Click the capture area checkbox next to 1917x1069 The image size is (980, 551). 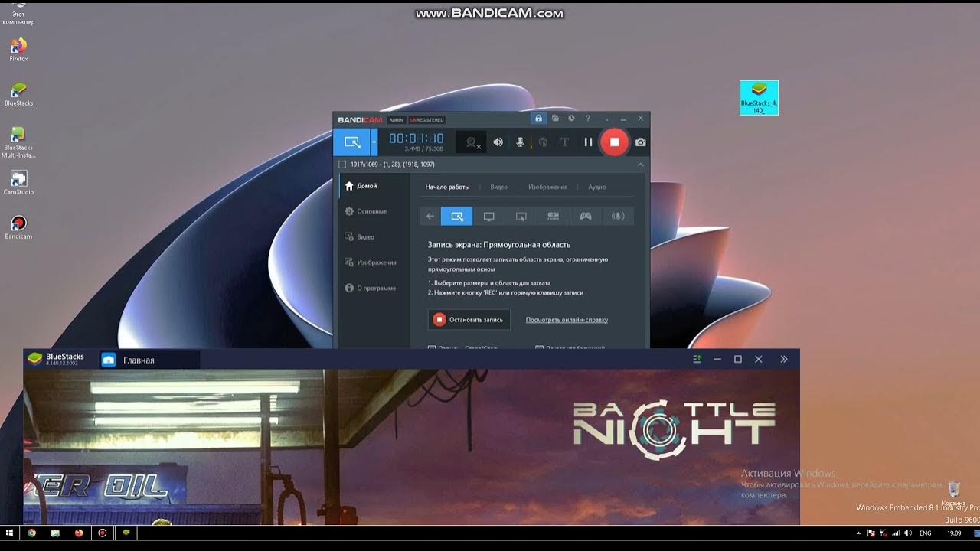point(342,165)
